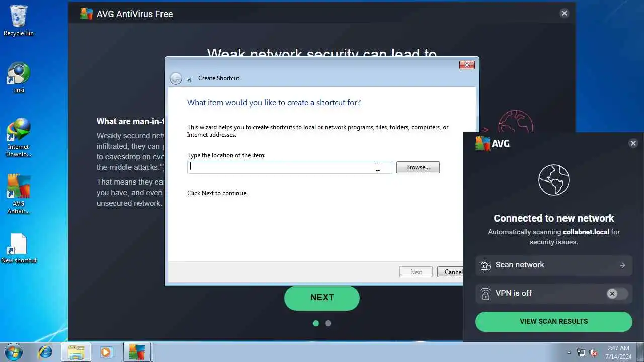
Task: Click the network status tray icon
Action: [x=581, y=352]
